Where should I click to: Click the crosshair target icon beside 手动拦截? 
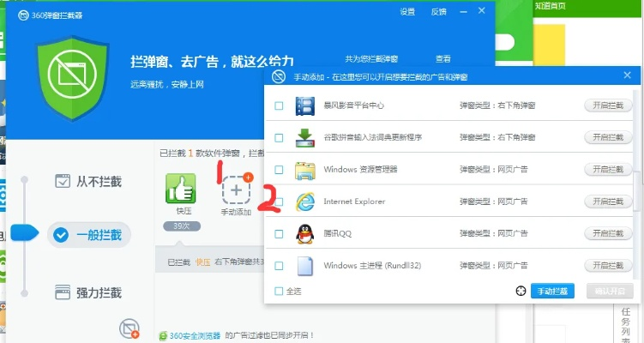(x=521, y=292)
